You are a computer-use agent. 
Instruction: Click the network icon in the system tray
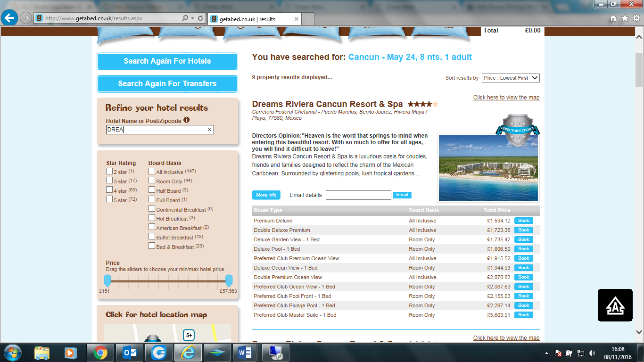(x=581, y=353)
